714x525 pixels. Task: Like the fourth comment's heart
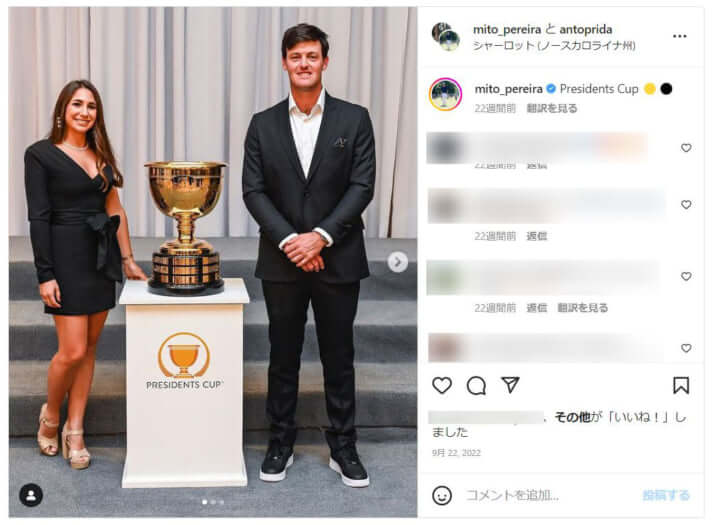[x=686, y=348]
